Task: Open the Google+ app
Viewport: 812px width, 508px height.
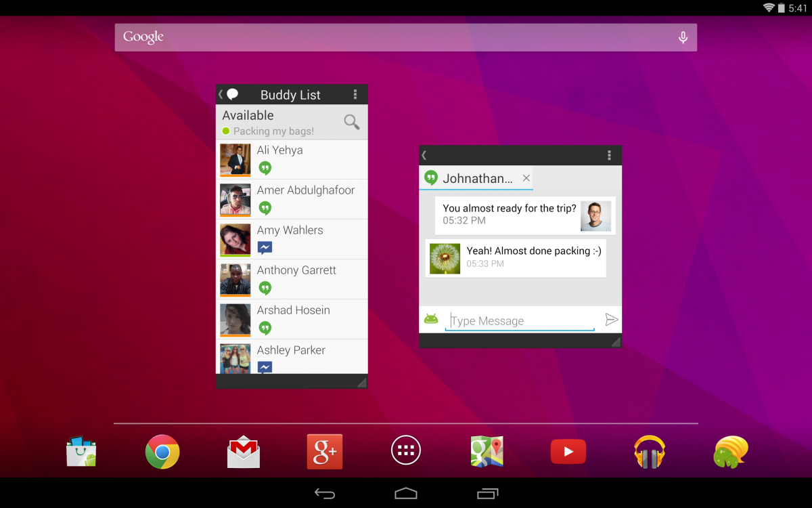Action: click(x=325, y=452)
